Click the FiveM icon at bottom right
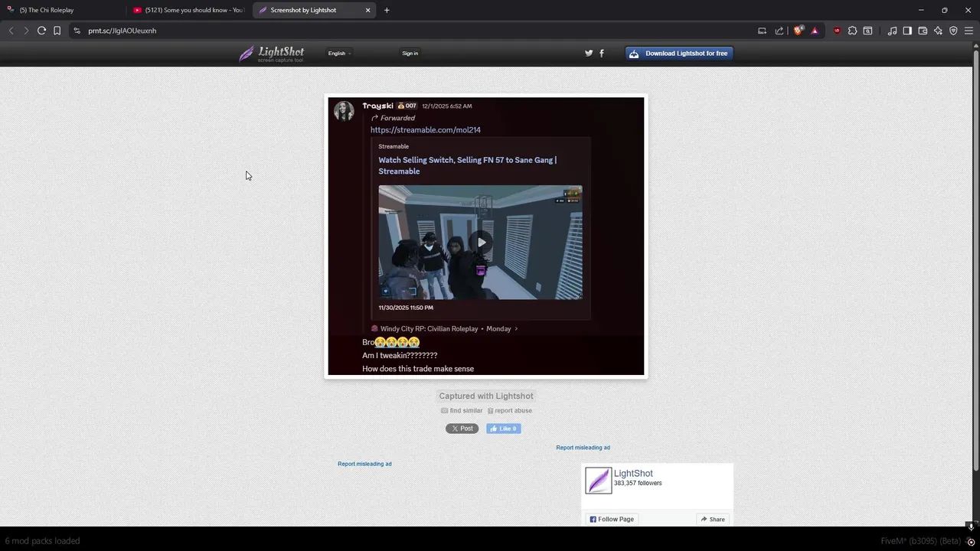980x551 pixels. click(x=971, y=541)
